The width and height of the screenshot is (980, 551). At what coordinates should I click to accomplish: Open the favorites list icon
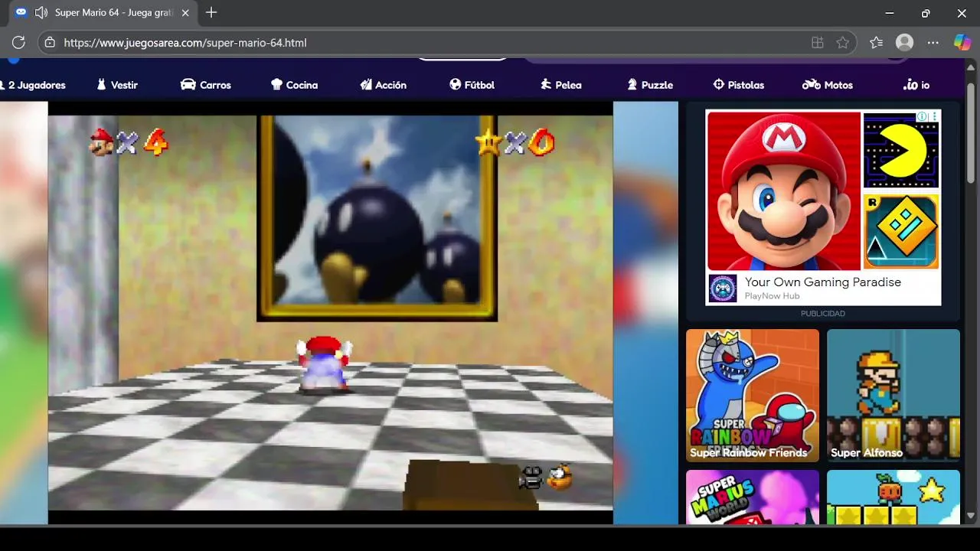pyautogui.click(x=877, y=43)
